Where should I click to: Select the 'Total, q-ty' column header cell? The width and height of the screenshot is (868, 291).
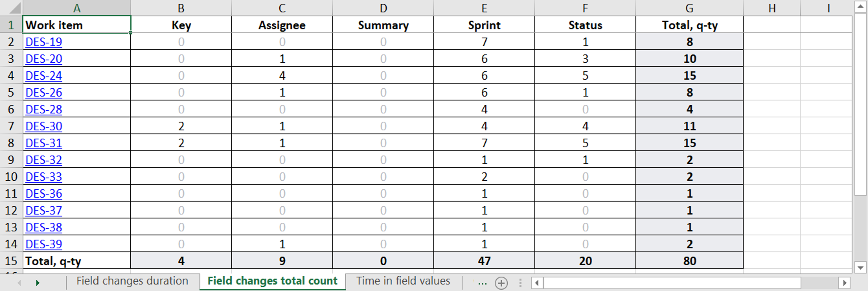(x=689, y=25)
